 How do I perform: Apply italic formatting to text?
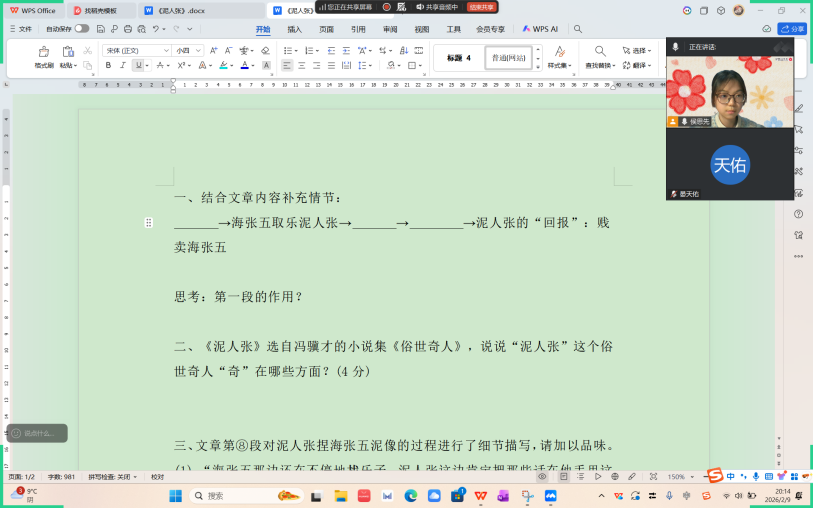click(123, 65)
